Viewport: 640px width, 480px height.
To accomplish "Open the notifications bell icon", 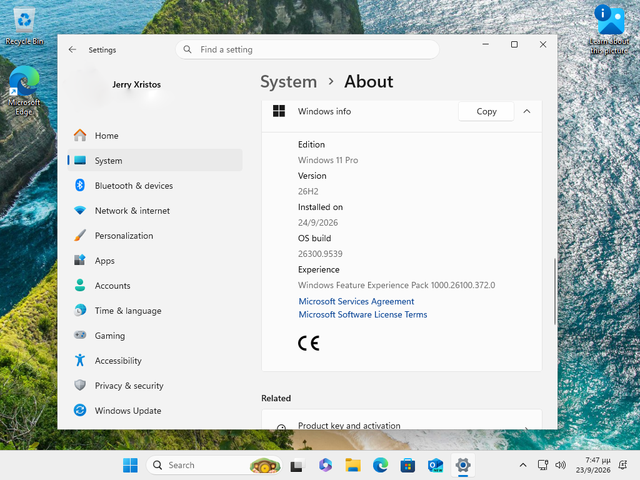I will click(623, 465).
